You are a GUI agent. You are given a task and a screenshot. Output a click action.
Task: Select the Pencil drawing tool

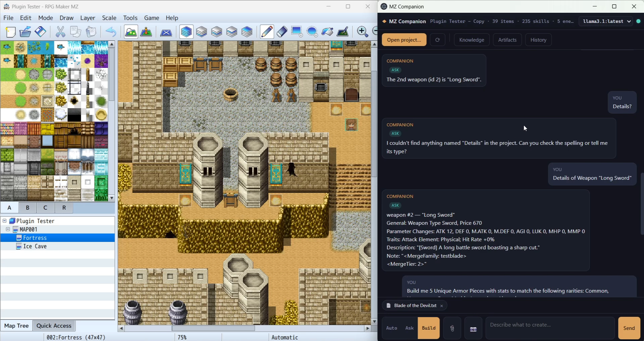[x=267, y=32]
